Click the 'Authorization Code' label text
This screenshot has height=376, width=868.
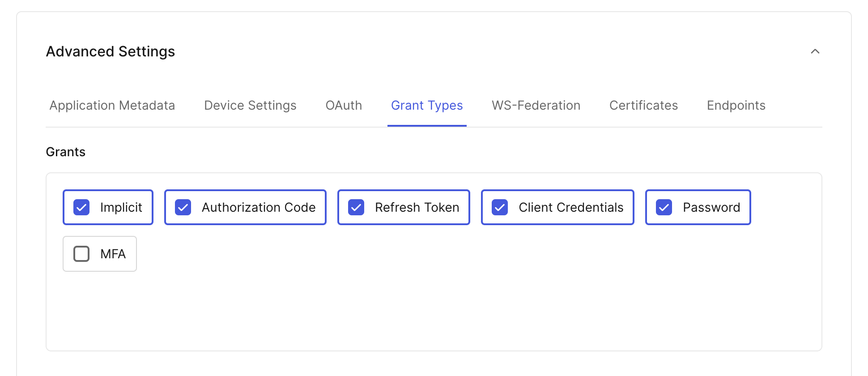tap(259, 207)
